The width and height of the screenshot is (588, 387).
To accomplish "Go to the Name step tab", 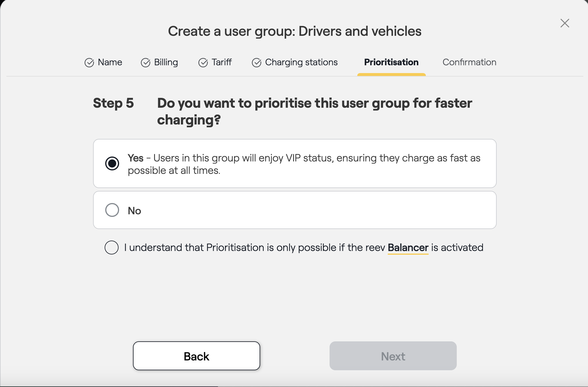I will [110, 62].
